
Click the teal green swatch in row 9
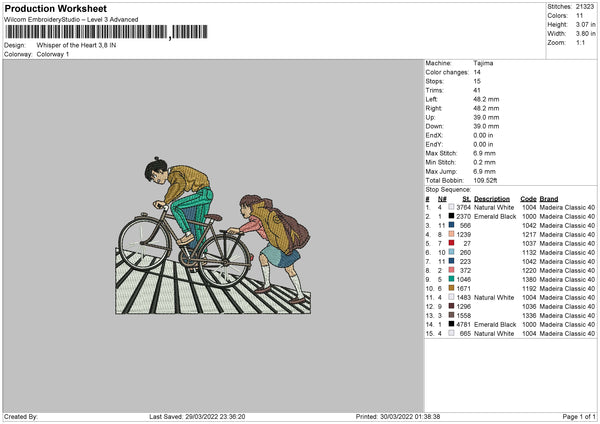pos(452,279)
